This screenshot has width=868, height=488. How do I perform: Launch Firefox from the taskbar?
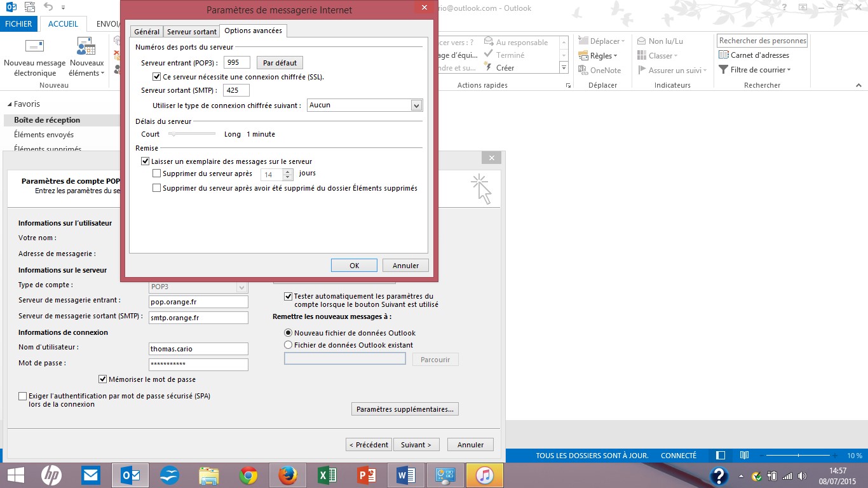(287, 475)
